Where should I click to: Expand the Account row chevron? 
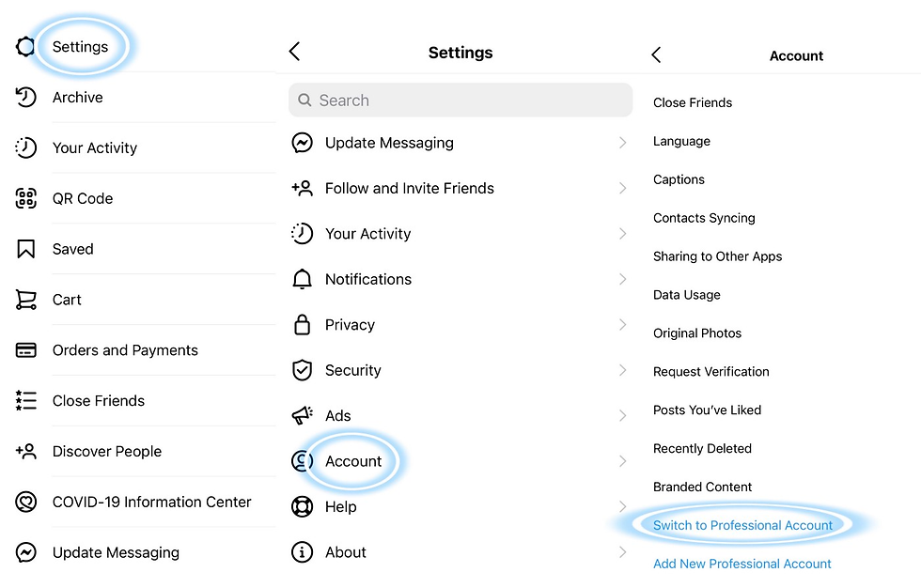tap(622, 461)
